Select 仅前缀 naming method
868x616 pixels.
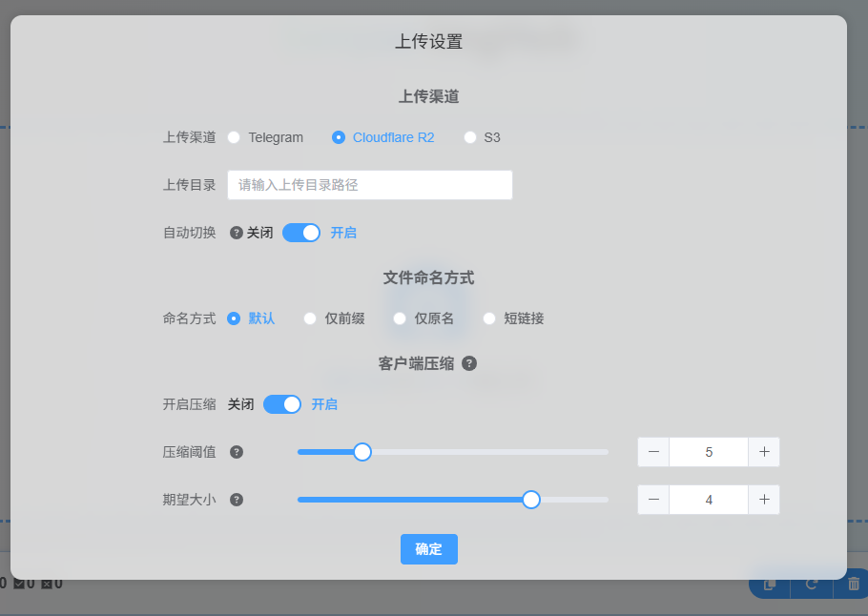tap(310, 318)
